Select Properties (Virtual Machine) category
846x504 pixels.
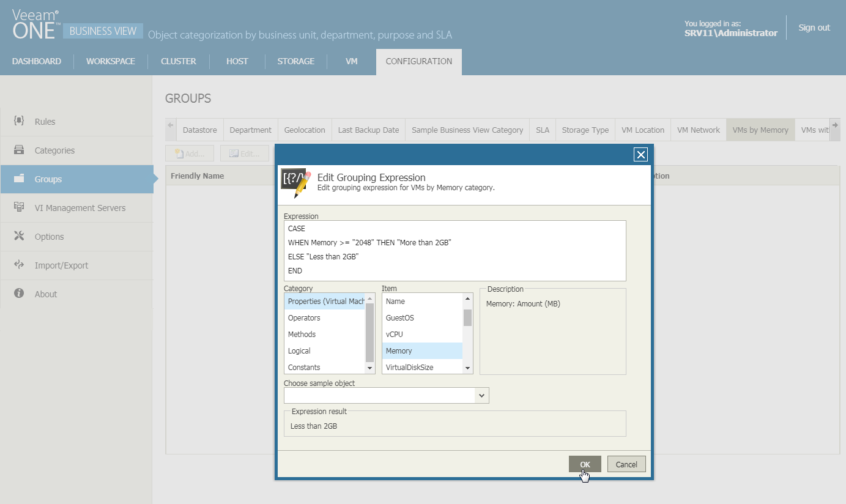pyautogui.click(x=325, y=301)
